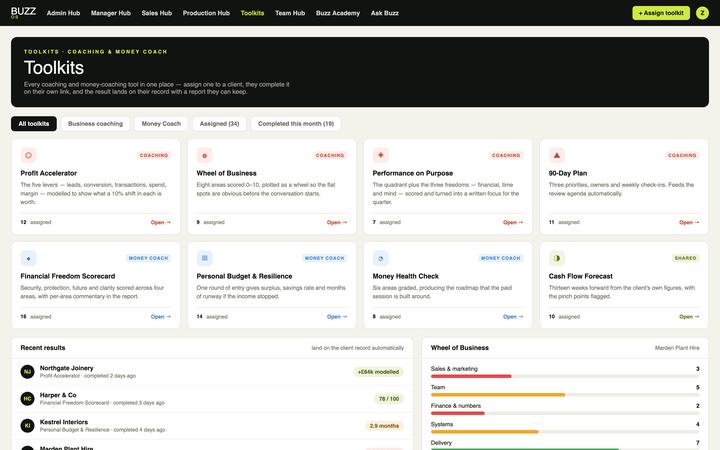The width and height of the screenshot is (720, 450).
Task: Click the Systems score bar
Action: click(565, 432)
